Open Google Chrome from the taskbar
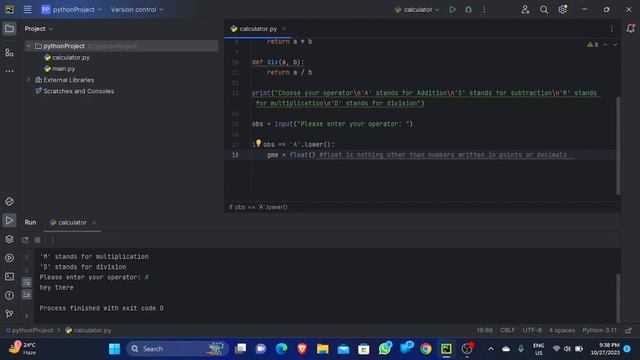640x360 pixels. coord(426,349)
